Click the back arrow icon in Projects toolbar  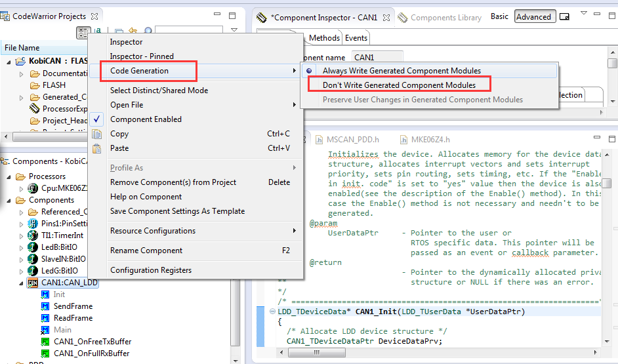pos(133,31)
